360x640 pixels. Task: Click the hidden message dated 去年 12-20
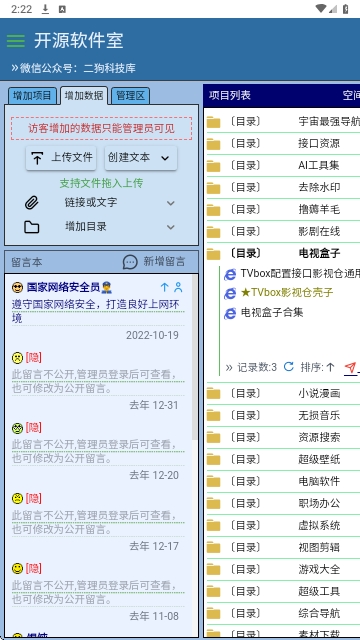pyautogui.click(x=98, y=451)
